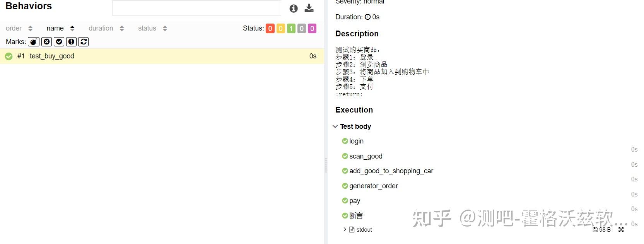
Task: Open stdout attachment in fullscreen
Action: (621, 230)
